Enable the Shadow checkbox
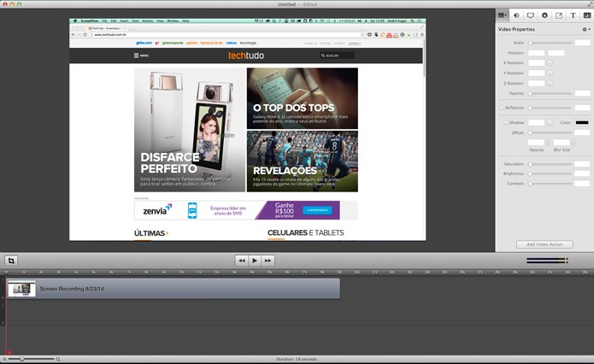594x364 pixels. tap(505, 122)
